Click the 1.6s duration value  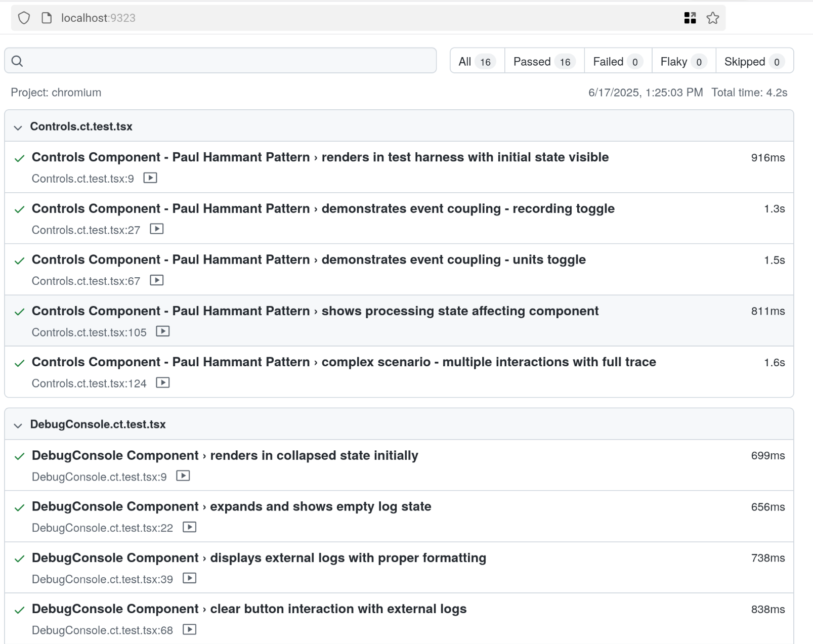click(x=775, y=363)
